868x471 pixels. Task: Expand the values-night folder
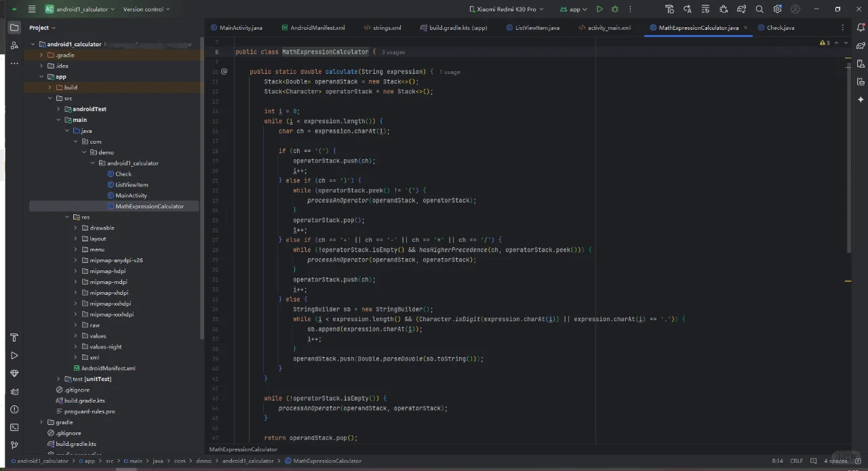(76, 347)
